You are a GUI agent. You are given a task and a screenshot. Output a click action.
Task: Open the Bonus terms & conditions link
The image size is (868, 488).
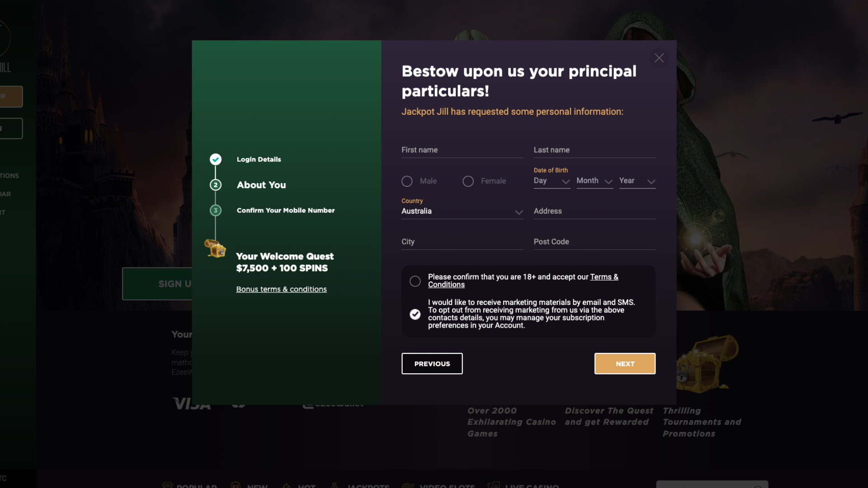281,289
